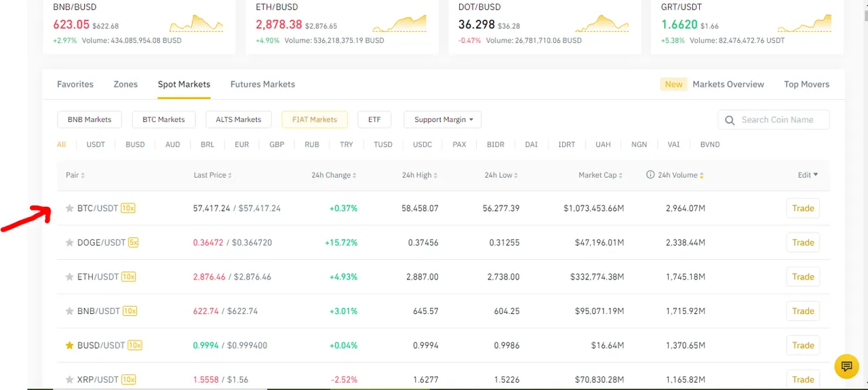The width and height of the screenshot is (868, 390).
Task: Sort by Last Price column
Action: [212, 175]
